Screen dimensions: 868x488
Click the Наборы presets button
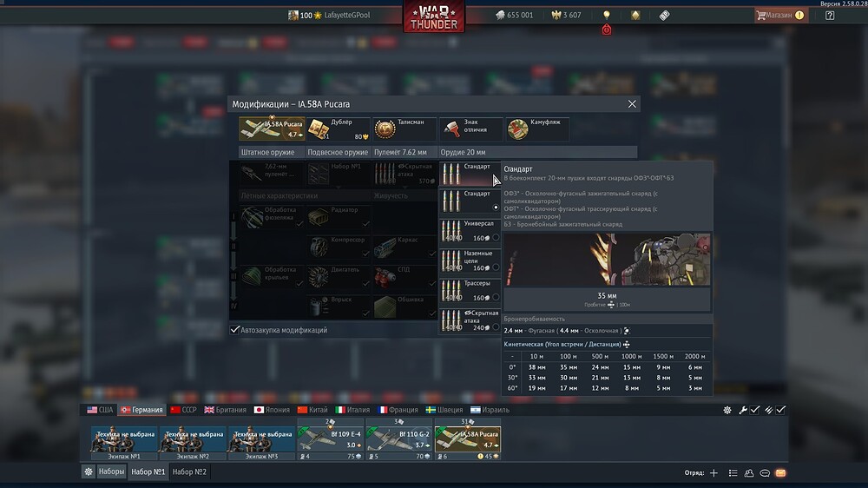point(111,472)
